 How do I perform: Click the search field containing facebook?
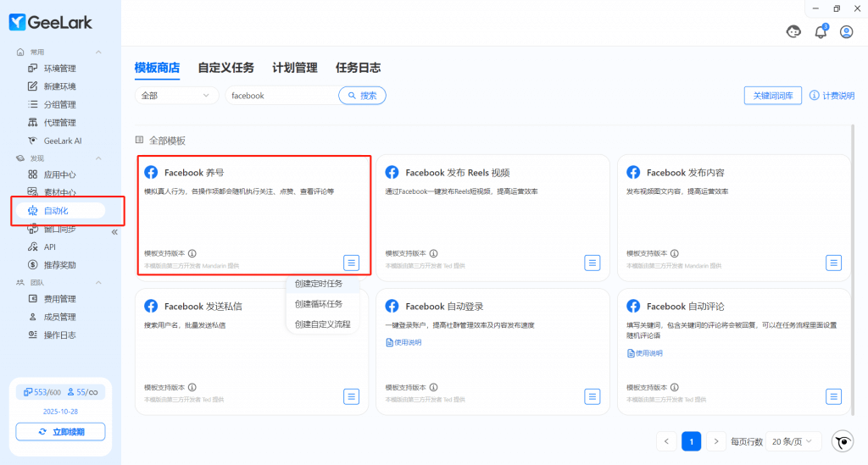tap(280, 96)
